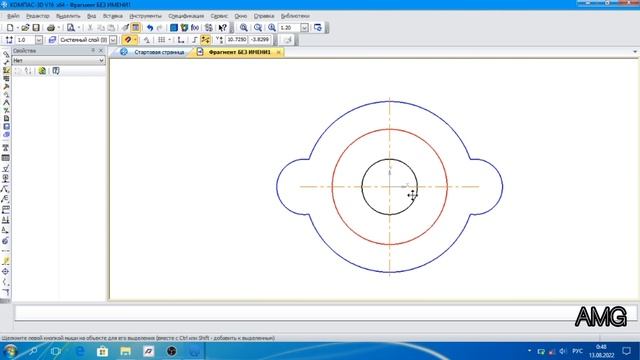This screenshot has height=360, width=640.
Task: Click the Undo arrow icon
Action: click(x=150, y=28)
